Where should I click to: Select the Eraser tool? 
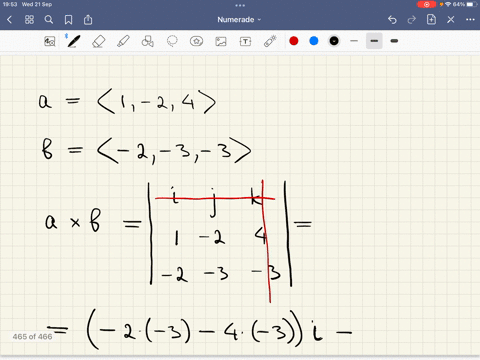pos(99,41)
